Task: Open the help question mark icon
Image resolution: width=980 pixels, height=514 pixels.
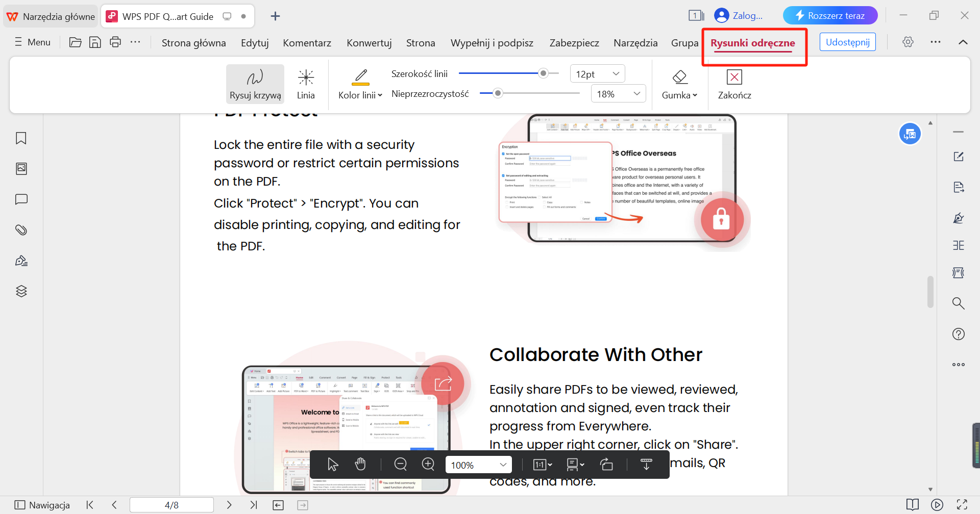Action: pos(959,334)
